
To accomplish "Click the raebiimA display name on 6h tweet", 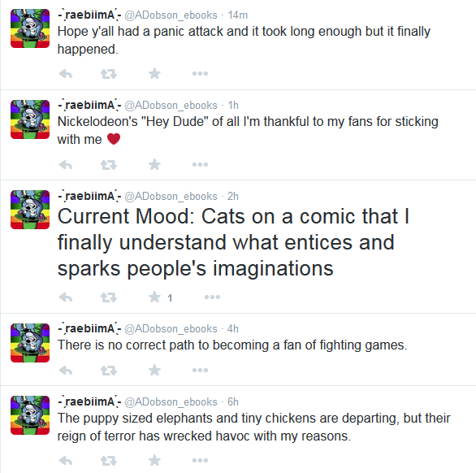I will [x=89, y=401].
